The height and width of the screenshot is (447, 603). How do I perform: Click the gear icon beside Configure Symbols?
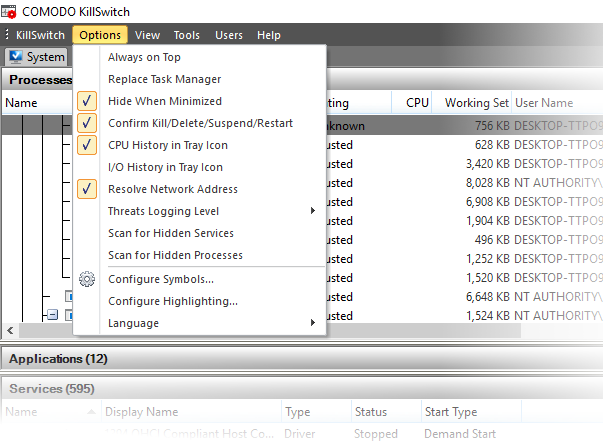click(x=87, y=279)
